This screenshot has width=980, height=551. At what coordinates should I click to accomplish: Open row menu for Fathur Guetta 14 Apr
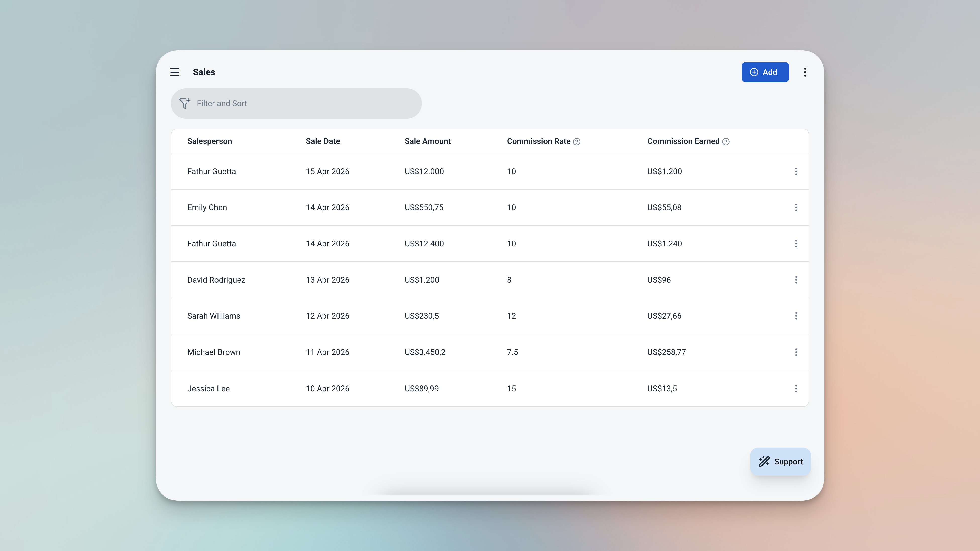point(796,244)
